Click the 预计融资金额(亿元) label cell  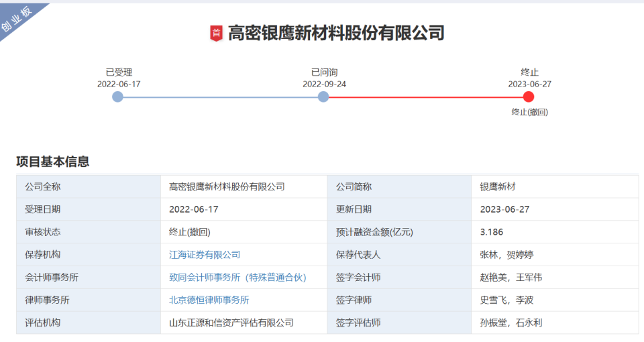point(398,232)
